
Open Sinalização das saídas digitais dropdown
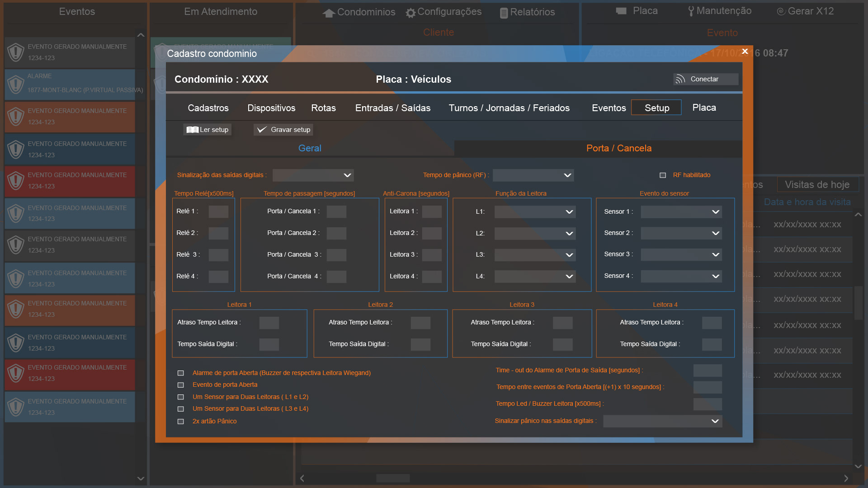[x=313, y=175]
